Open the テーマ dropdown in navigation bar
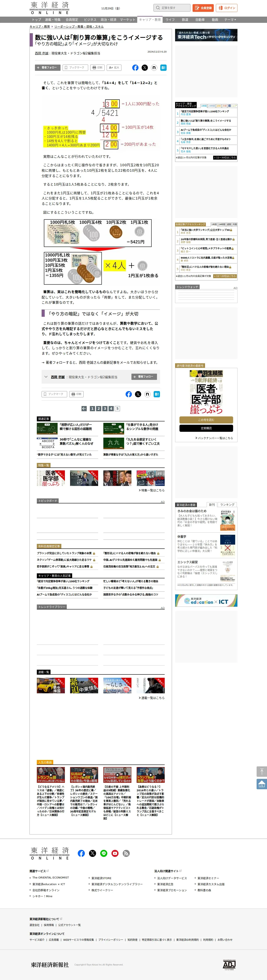The width and height of the screenshot is (267, 980). [230, 20]
